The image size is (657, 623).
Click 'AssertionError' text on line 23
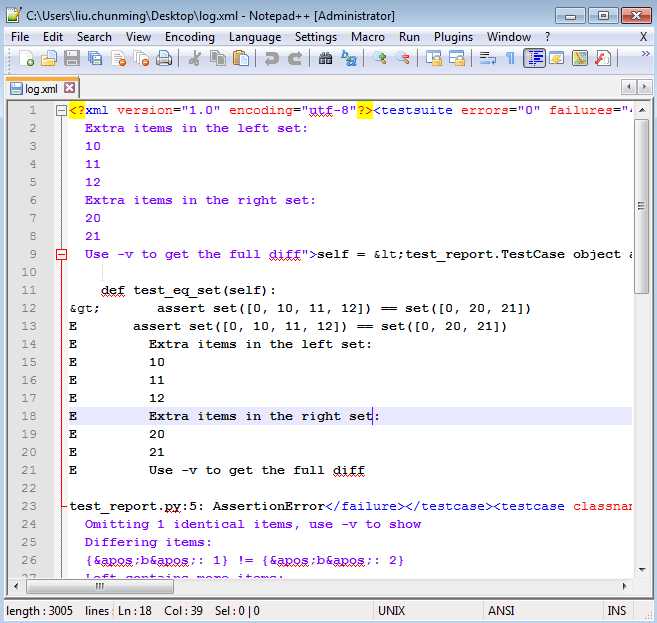coord(269,506)
